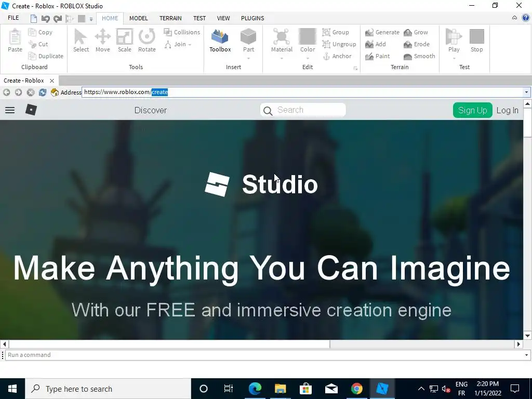The width and height of the screenshot is (532, 399).
Task: Open the quick access toolbar customize dropdown
Action: (91, 19)
